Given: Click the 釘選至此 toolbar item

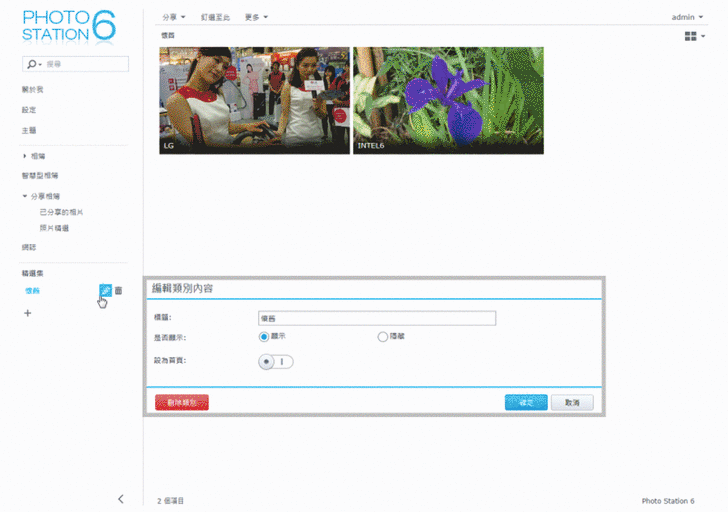Looking at the screenshot, I should pyautogui.click(x=215, y=17).
